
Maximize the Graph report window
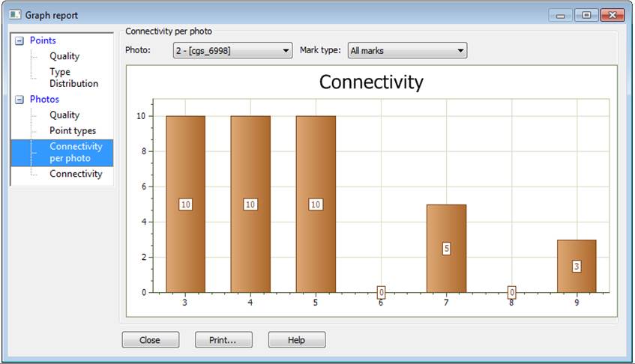click(x=586, y=15)
